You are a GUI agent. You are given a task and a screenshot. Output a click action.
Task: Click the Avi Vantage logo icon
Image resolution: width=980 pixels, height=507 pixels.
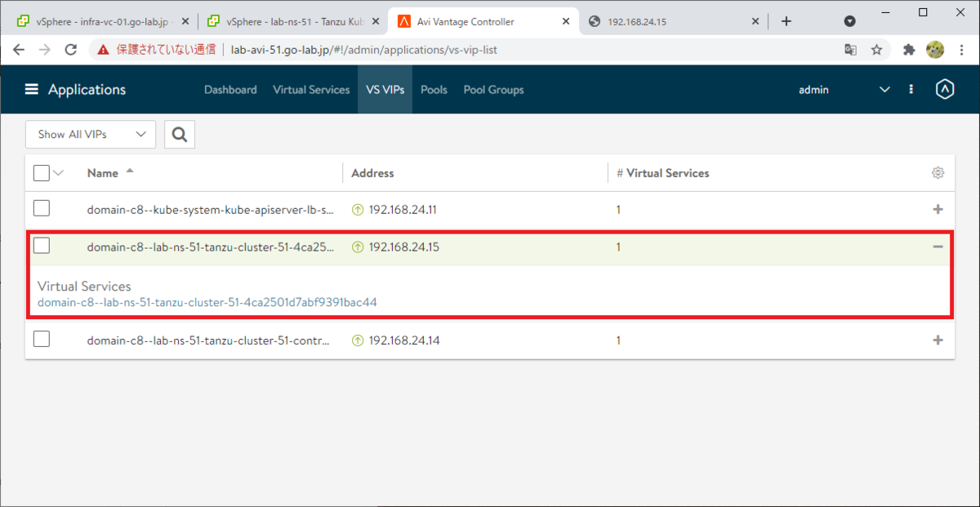[x=945, y=90]
